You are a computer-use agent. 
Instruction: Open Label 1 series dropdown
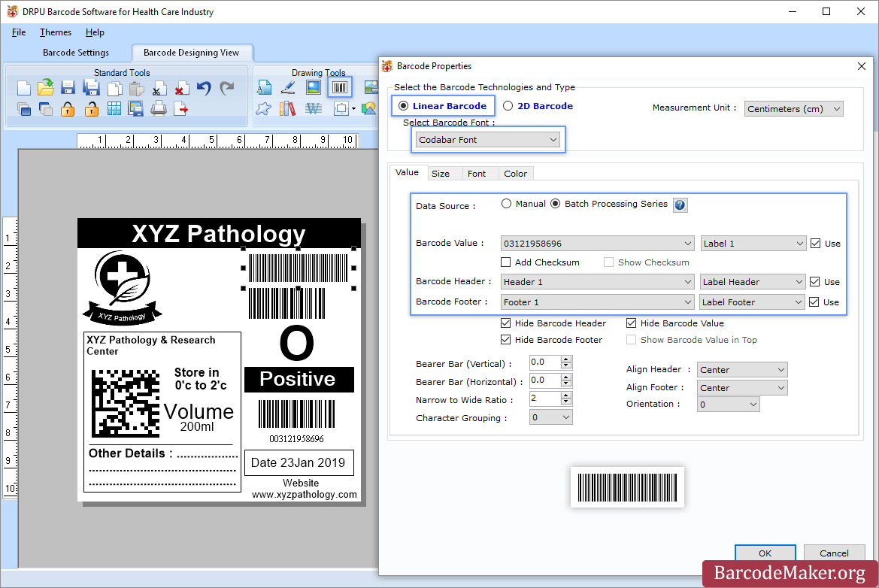[753, 244]
